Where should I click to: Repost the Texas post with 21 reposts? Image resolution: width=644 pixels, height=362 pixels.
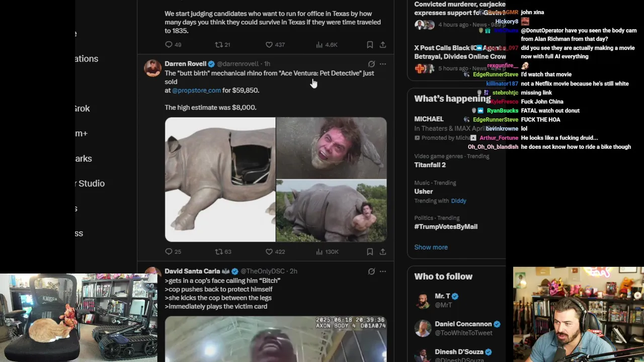point(219,45)
